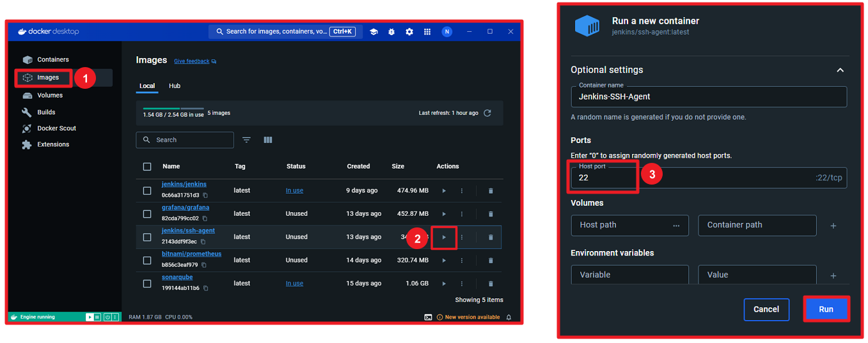This screenshot has height=343, width=868.
Task: Switch to the Local tab
Action: click(147, 86)
